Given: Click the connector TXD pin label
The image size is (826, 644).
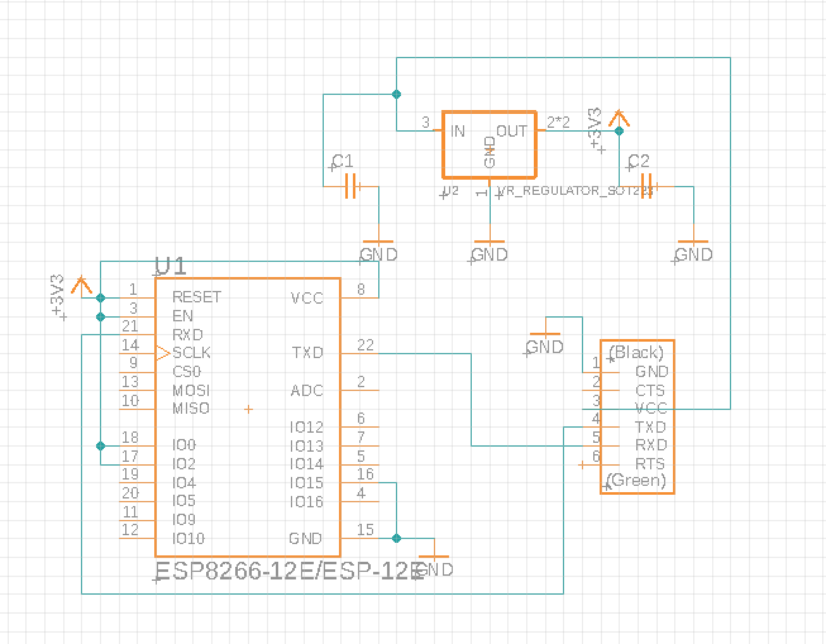Looking at the screenshot, I should point(651,427).
